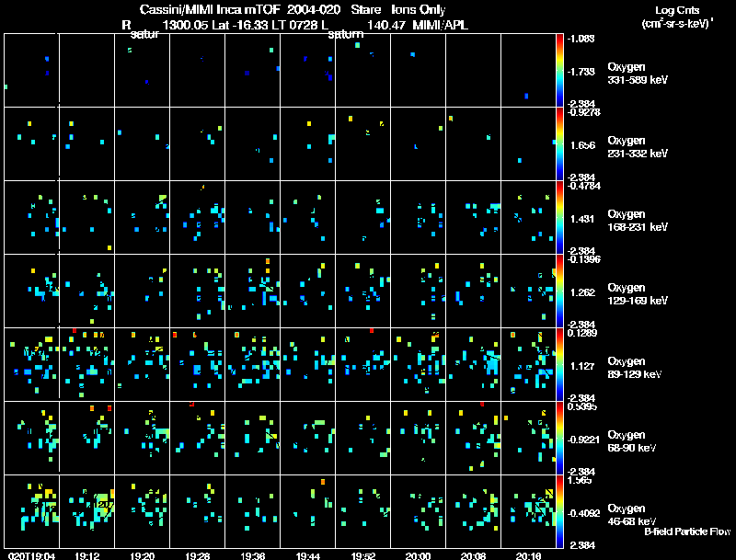This screenshot has width=736, height=560.
Task: Click the Oxygen 46-68 keV color bar
Action: pos(559,512)
